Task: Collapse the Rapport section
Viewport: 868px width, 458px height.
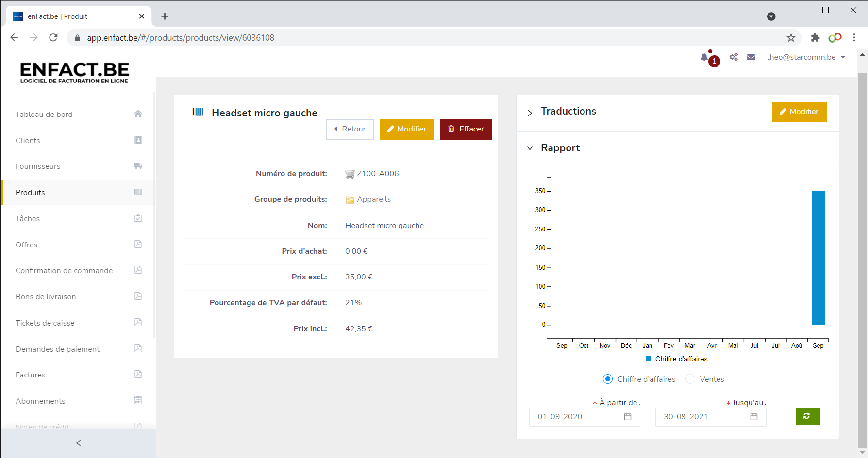Action: (x=530, y=148)
